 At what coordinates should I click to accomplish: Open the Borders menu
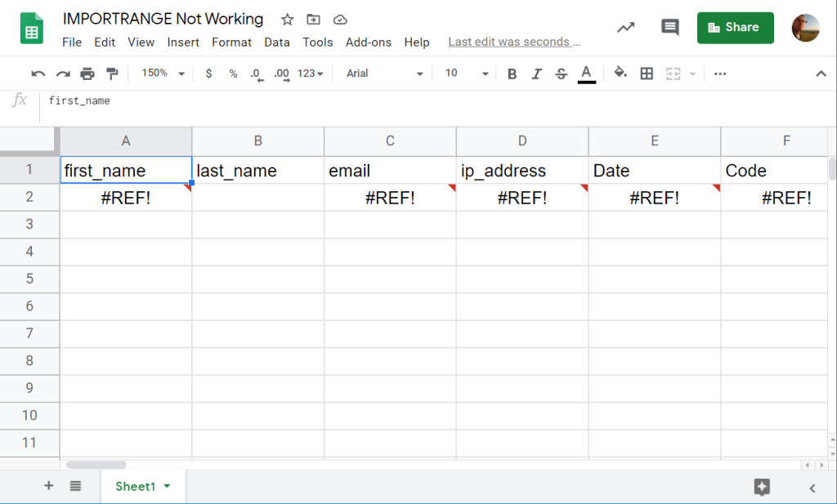[x=647, y=73]
